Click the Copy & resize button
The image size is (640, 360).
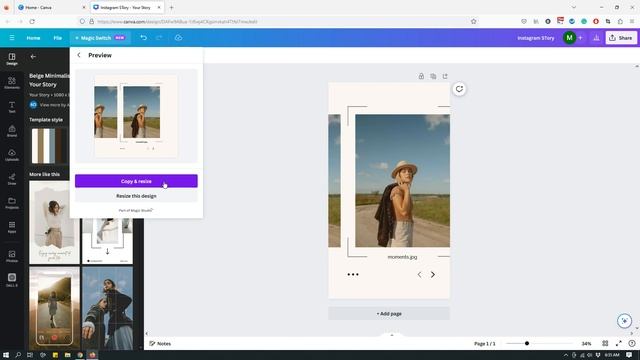point(136,181)
